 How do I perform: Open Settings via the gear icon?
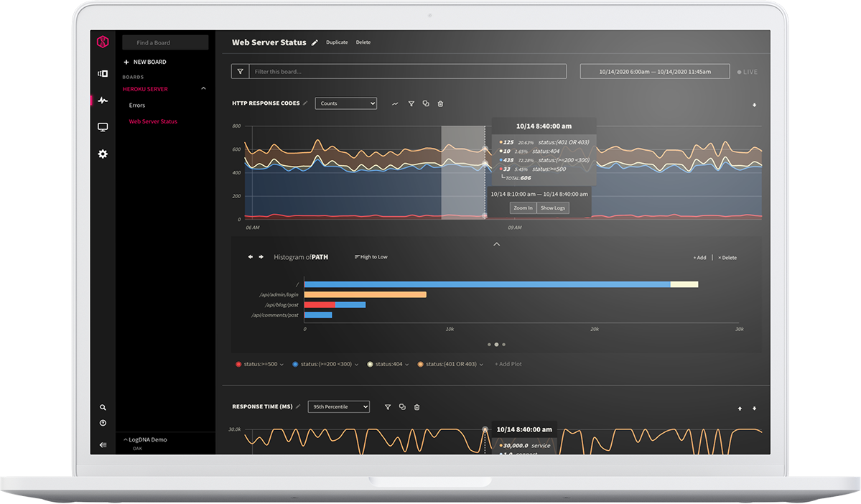pos(102,153)
